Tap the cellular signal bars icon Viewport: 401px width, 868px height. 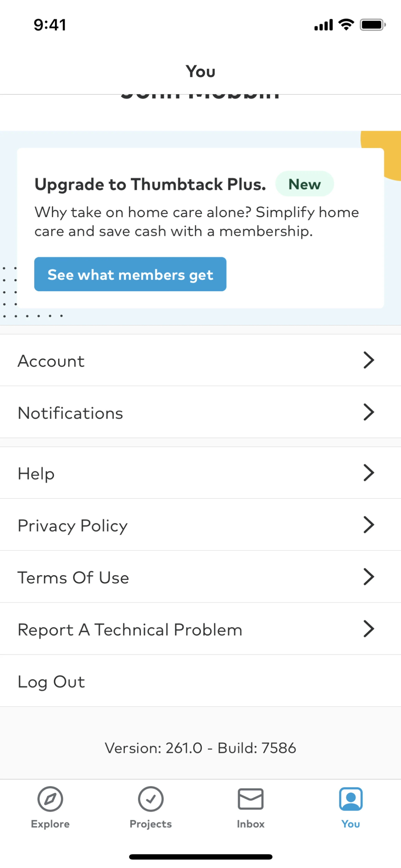[x=324, y=25]
